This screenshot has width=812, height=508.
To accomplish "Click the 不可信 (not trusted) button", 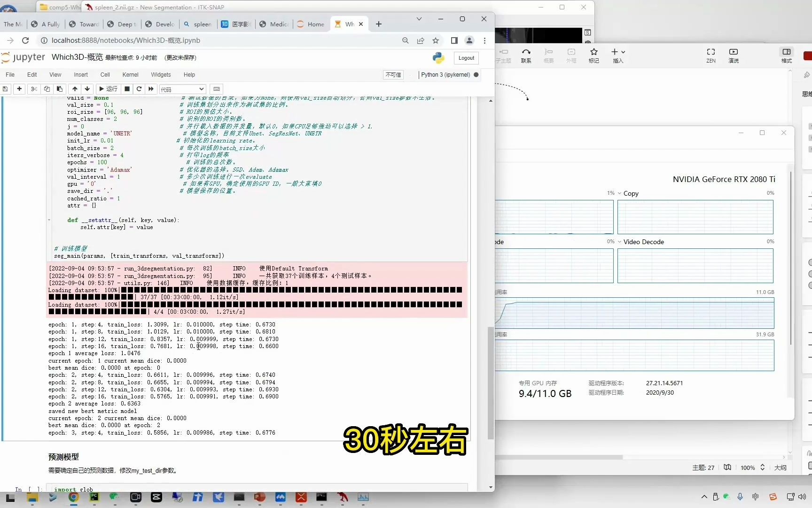I will click(x=393, y=75).
